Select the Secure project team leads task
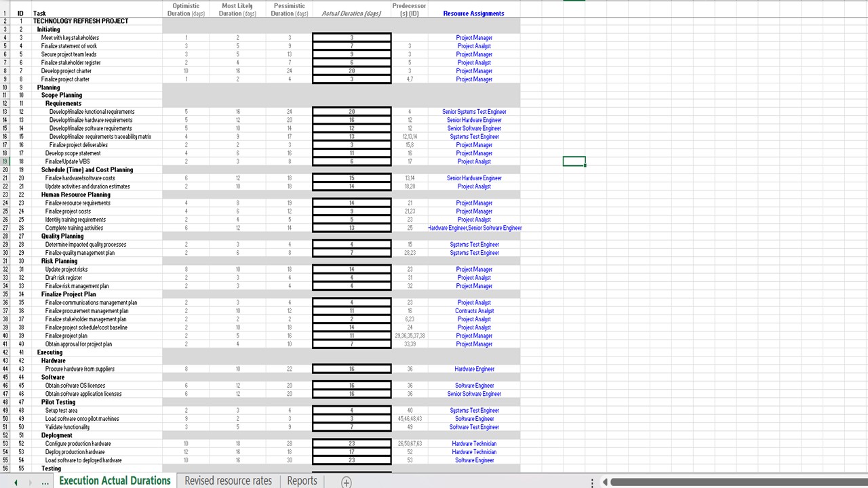The width and height of the screenshot is (868, 488). pyautogui.click(x=68, y=54)
